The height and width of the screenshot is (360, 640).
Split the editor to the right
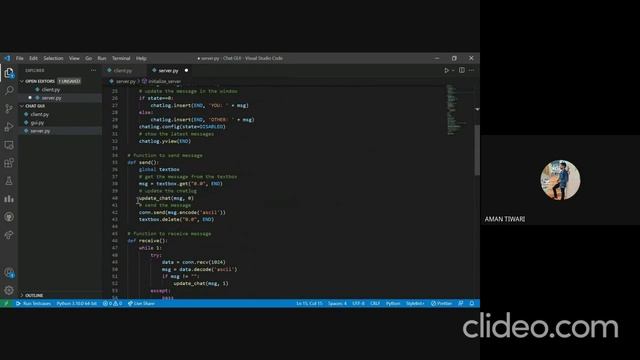pyautogui.click(x=462, y=70)
